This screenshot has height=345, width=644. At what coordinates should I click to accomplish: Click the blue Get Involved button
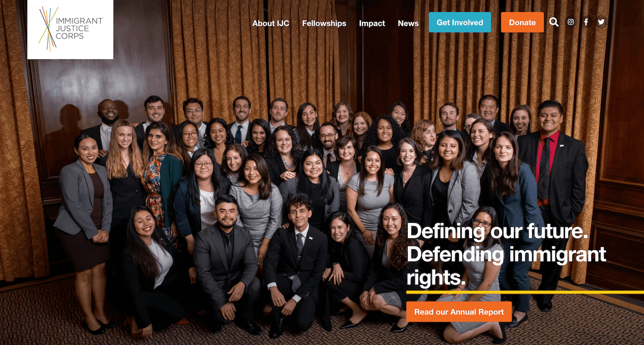(x=460, y=22)
